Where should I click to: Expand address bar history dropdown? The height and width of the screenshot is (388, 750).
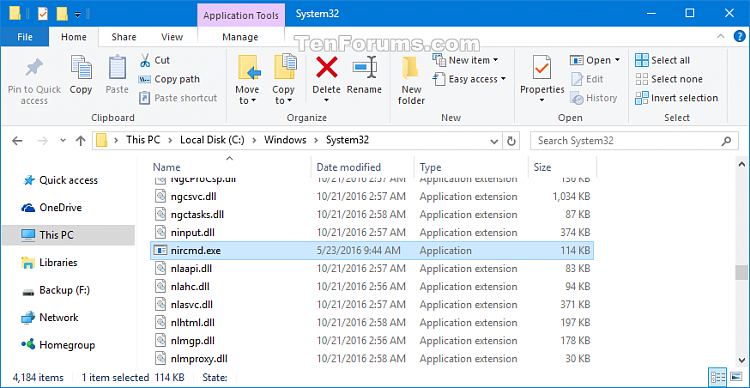(x=495, y=141)
